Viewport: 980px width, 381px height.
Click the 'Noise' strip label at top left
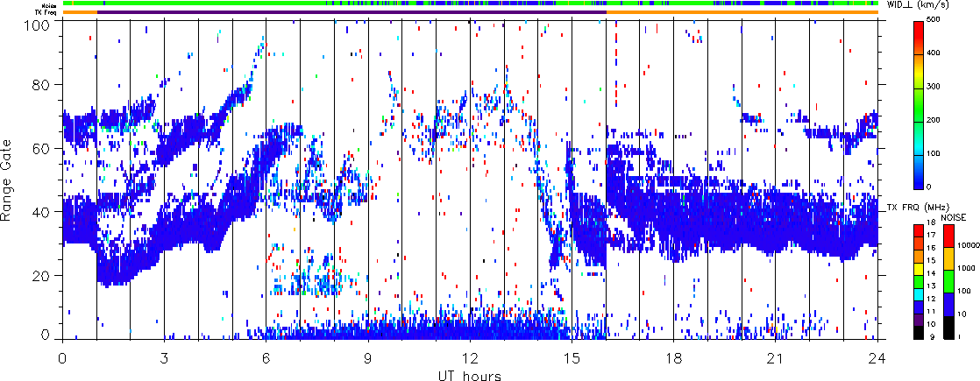tap(50, 4)
